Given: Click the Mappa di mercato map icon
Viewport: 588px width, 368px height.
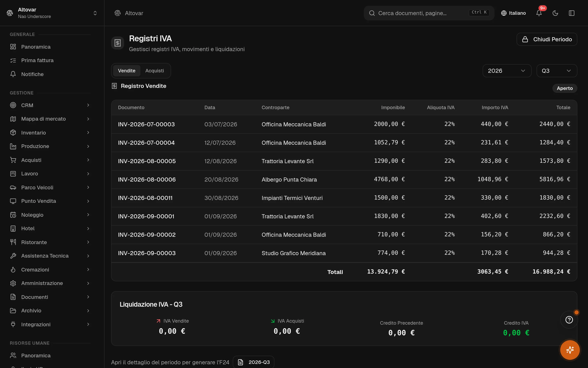Looking at the screenshot, I should [x=13, y=119].
